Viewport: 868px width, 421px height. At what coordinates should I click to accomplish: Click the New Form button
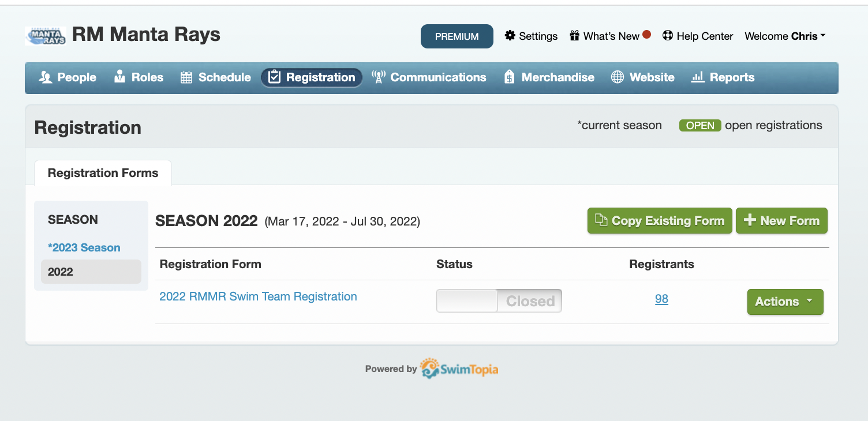click(x=781, y=221)
